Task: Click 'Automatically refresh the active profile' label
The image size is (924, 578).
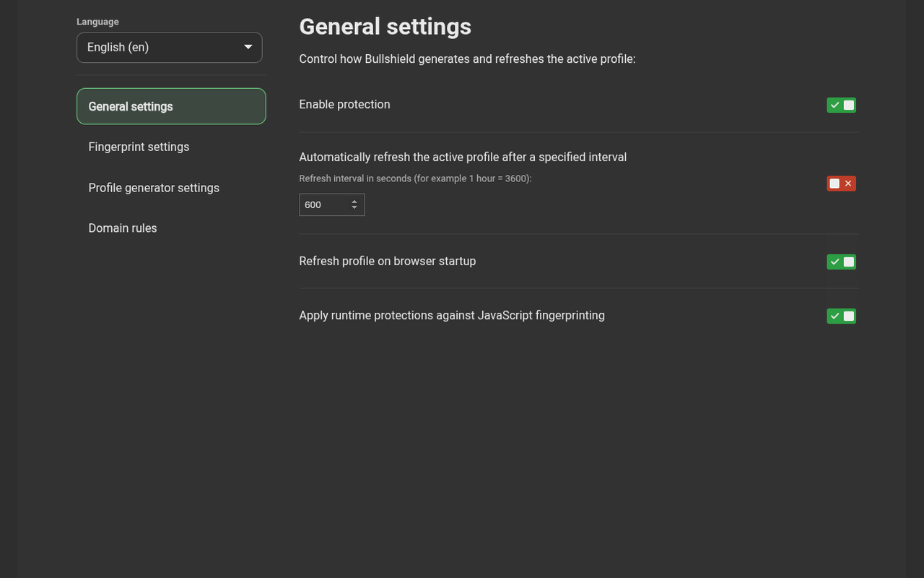Action: [x=463, y=158]
